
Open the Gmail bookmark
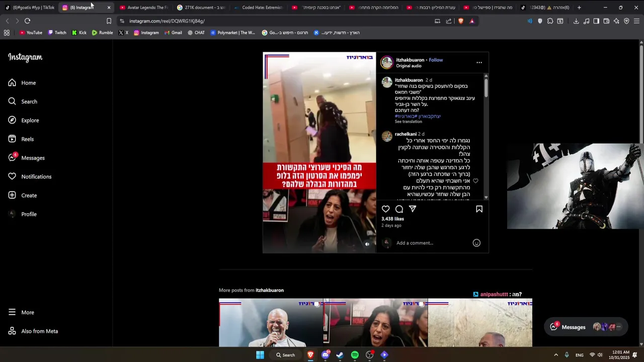173,33
